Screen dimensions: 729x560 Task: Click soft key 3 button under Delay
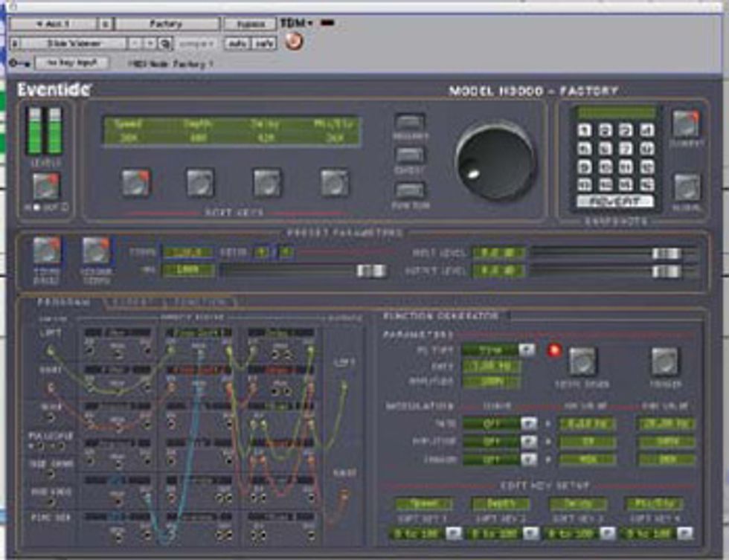point(267,183)
